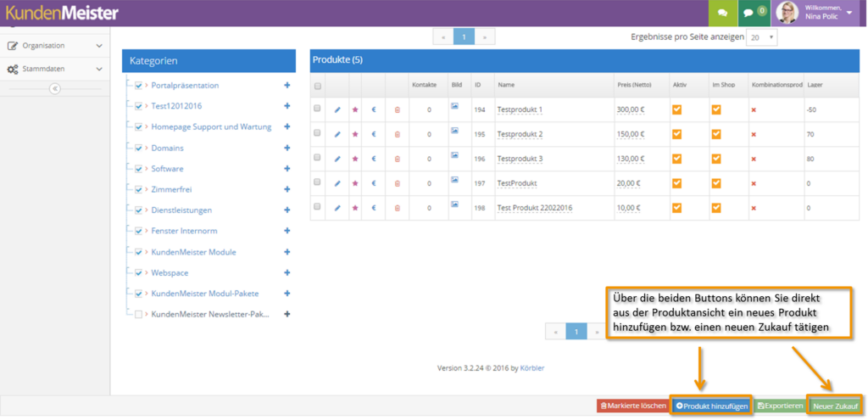The image size is (868, 420).
Task: Expand Homepage Support und Wartung tree arrow
Action: tap(147, 127)
